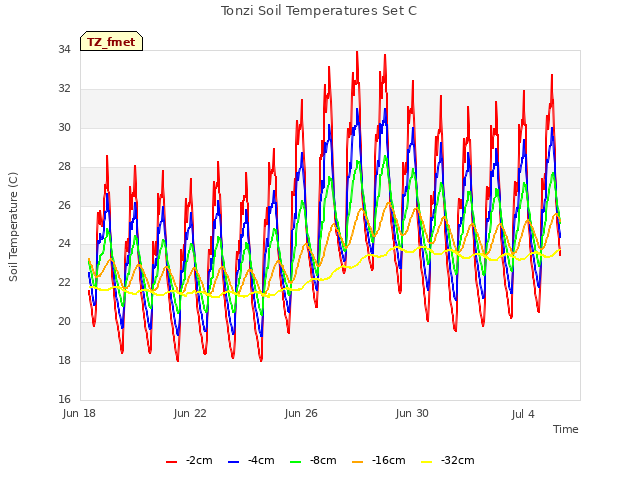640x480 pixels.
Task: Click the Jun 30 x-axis tick label
Action: [412, 413]
